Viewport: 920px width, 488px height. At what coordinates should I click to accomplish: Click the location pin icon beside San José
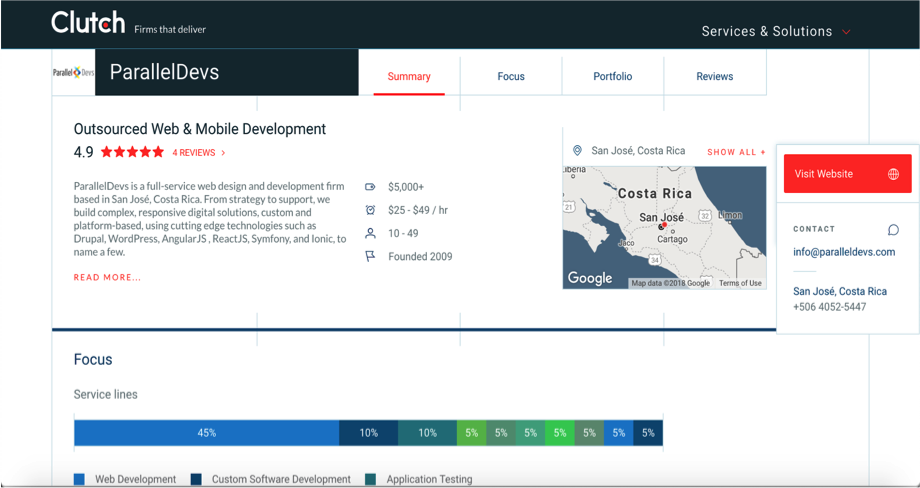pos(577,151)
